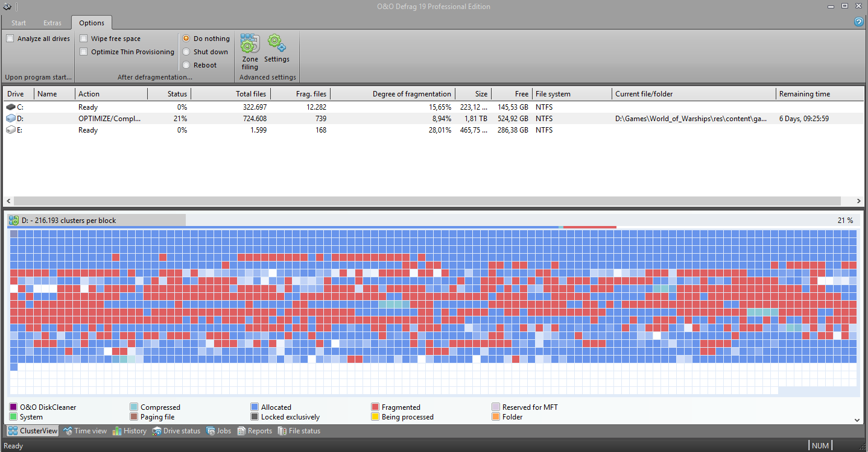
Task: Open the application menu icon in title bar
Action: pyautogui.click(x=7, y=7)
